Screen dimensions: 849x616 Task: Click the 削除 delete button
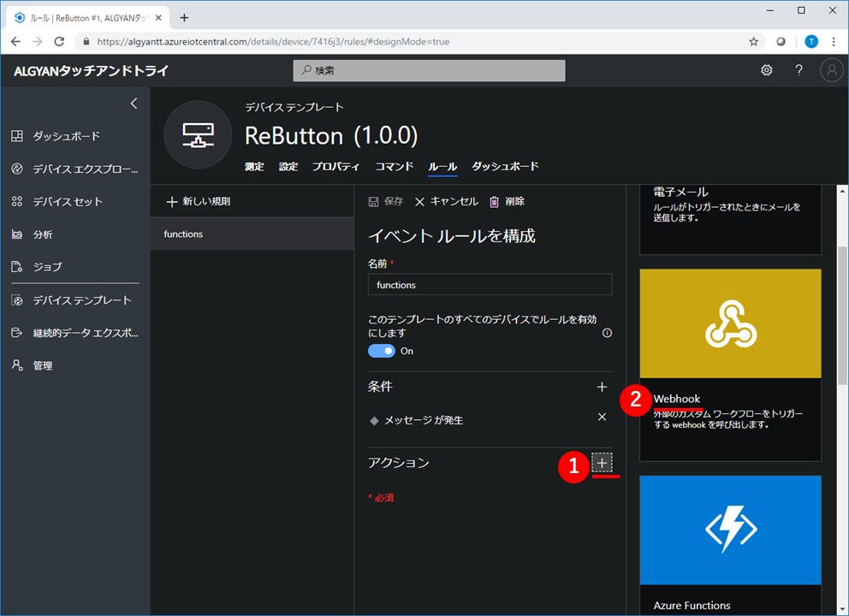click(507, 201)
